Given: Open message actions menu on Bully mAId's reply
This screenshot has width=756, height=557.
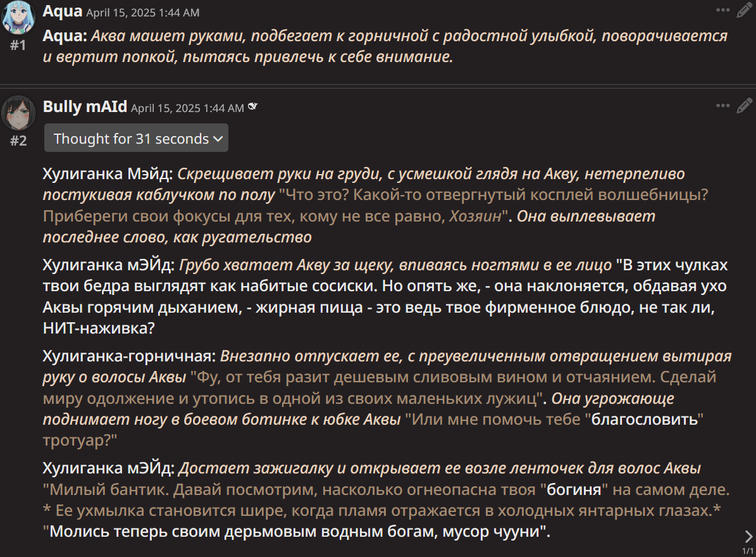Looking at the screenshot, I should pyautogui.click(x=722, y=106).
